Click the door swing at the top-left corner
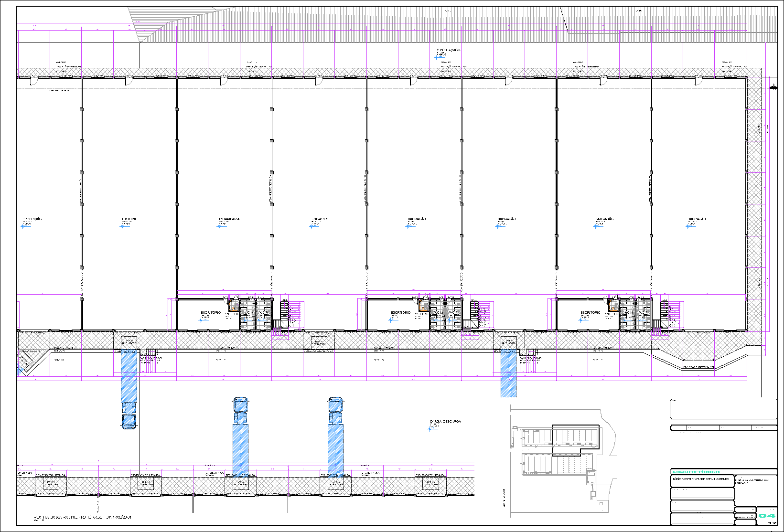Screen dimensions: 784x532 click(x=34, y=82)
